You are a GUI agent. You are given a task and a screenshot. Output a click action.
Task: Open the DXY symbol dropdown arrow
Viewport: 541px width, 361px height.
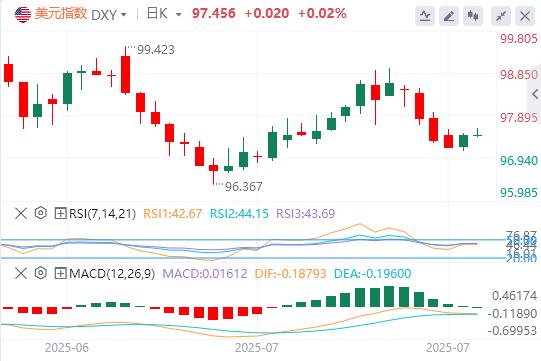[124, 15]
